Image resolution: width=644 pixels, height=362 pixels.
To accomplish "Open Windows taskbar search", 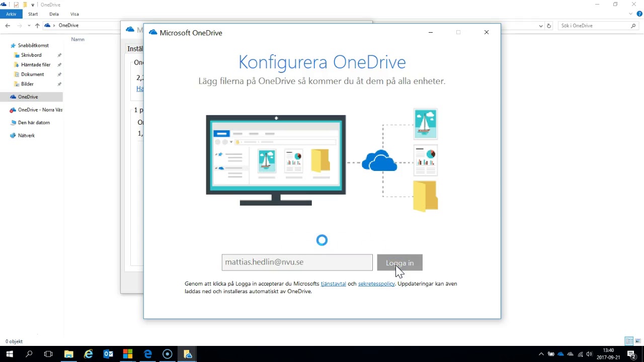I will click(29, 354).
